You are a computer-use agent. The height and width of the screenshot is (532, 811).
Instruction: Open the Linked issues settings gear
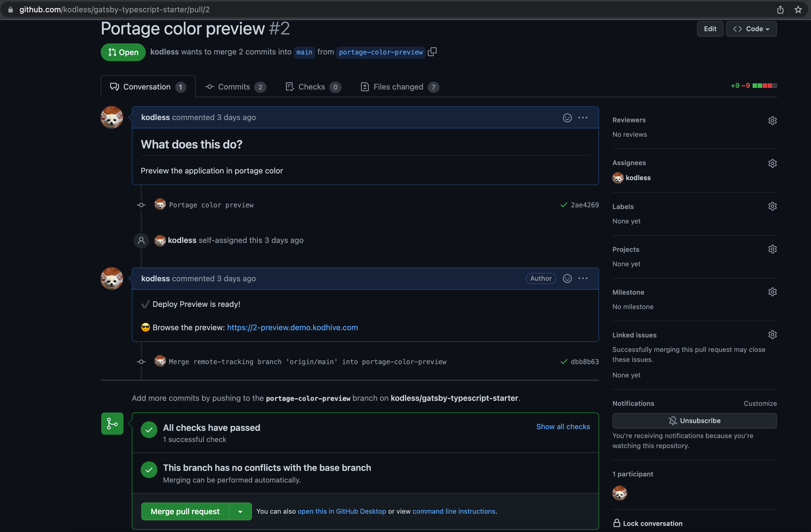tap(772, 334)
